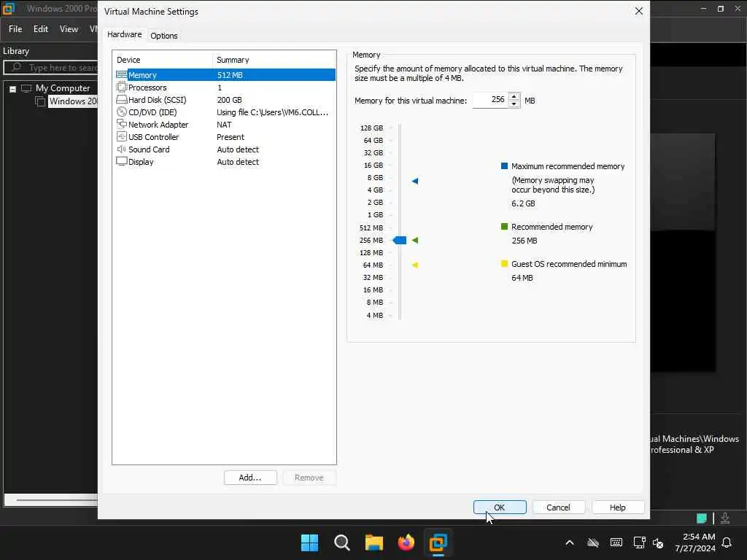This screenshot has height=560, width=747.
Task: Close the Virtual Machine Settings dialog
Action: coord(639,11)
